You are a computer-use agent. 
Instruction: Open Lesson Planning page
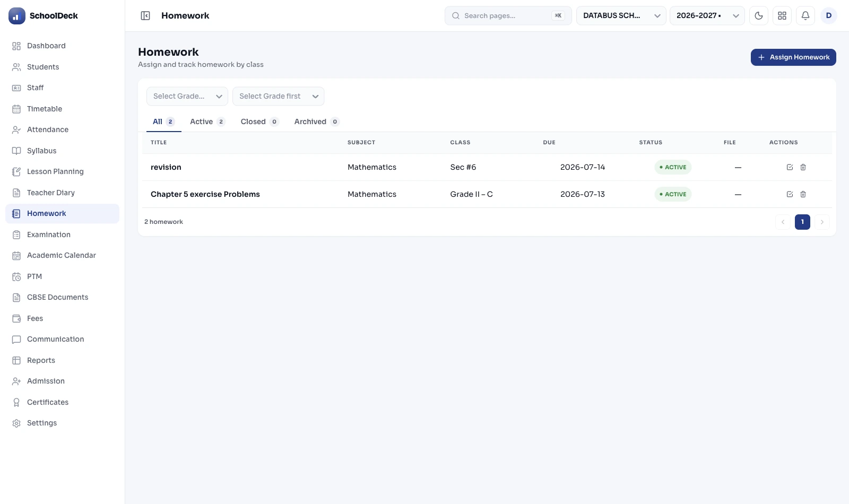coord(62,172)
